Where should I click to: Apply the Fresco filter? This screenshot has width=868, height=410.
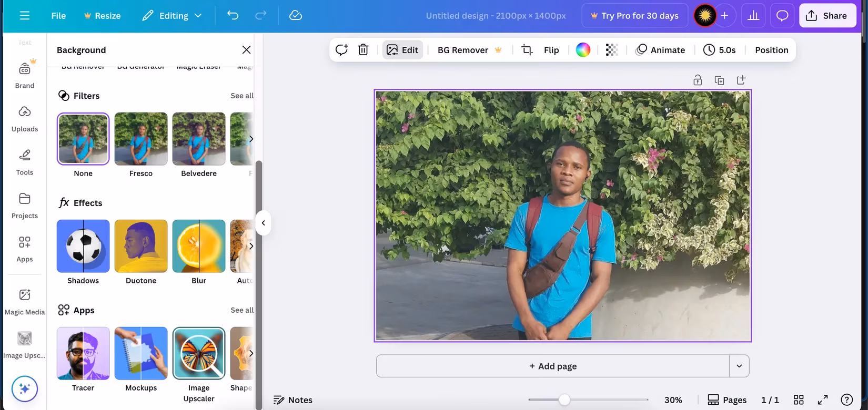tap(141, 139)
